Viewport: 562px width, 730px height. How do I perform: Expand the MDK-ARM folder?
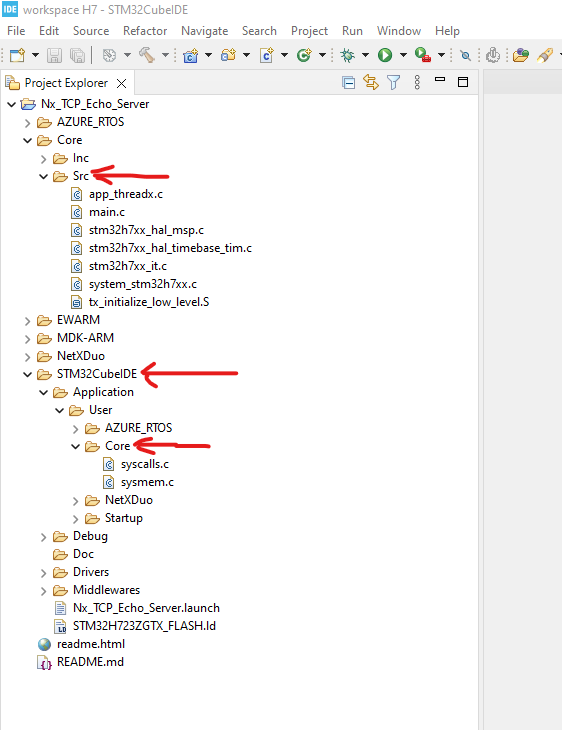coord(27,339)
